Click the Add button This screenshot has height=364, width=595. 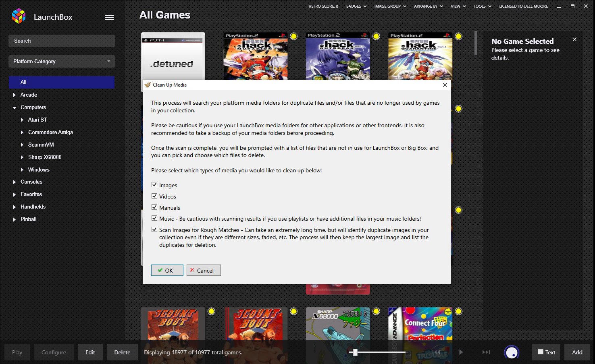tap(577, 352)
